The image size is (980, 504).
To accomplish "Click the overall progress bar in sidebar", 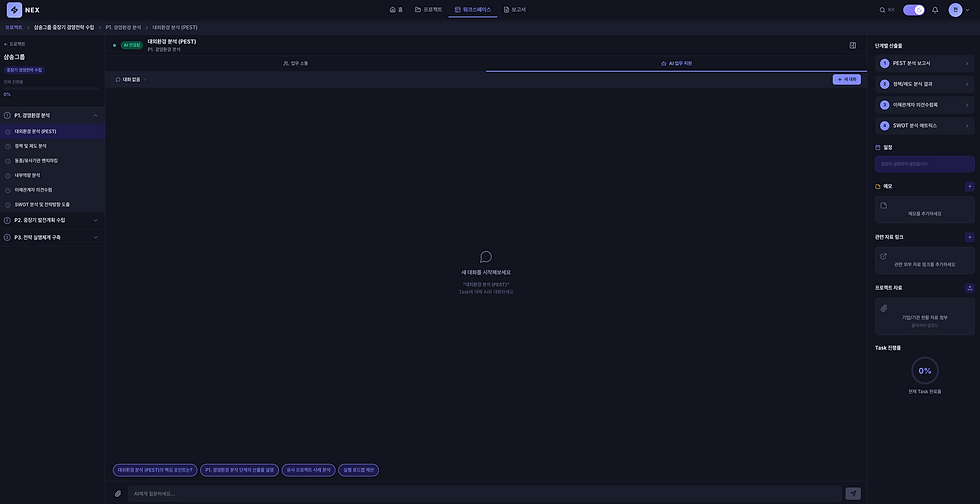I will (x=51, y=88).
